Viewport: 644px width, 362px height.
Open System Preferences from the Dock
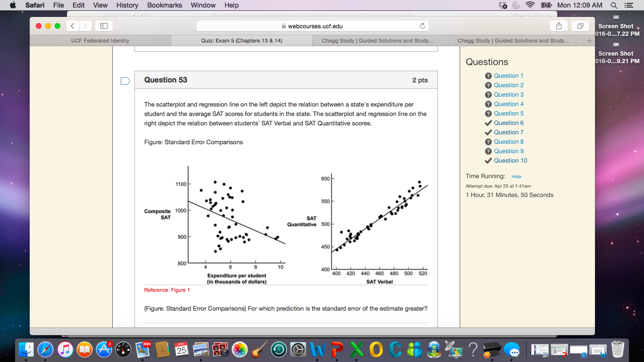click(x=297, y=350)
